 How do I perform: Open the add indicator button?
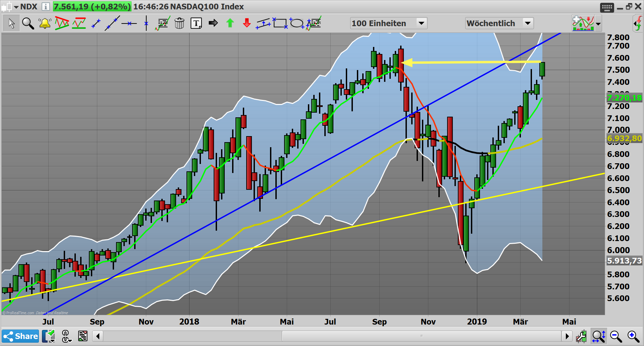coord(583,23)
